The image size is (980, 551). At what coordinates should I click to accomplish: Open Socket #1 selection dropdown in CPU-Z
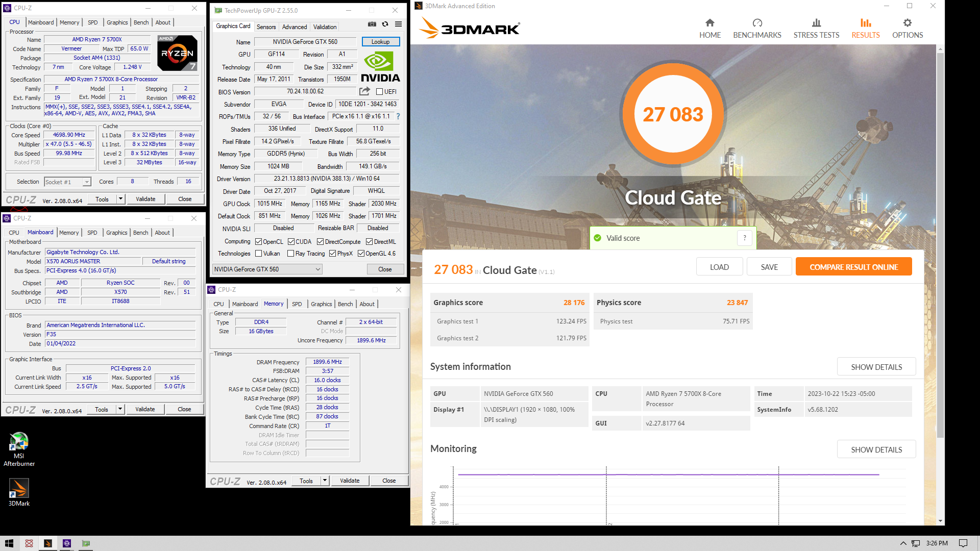coord(67,182)
